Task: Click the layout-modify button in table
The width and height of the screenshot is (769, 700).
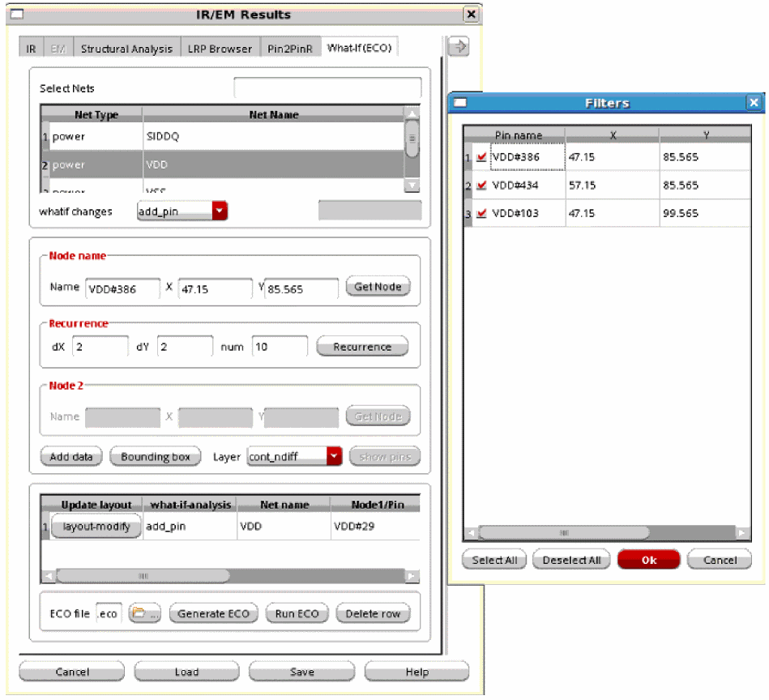Action: point(96,527)
